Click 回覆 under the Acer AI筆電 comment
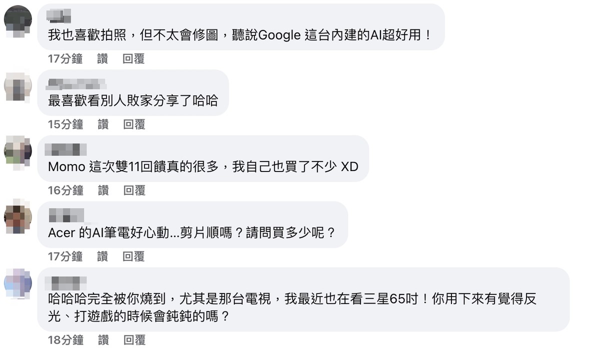Image resolution: width=600 pixels, height=364 pixels. (133, 256)
